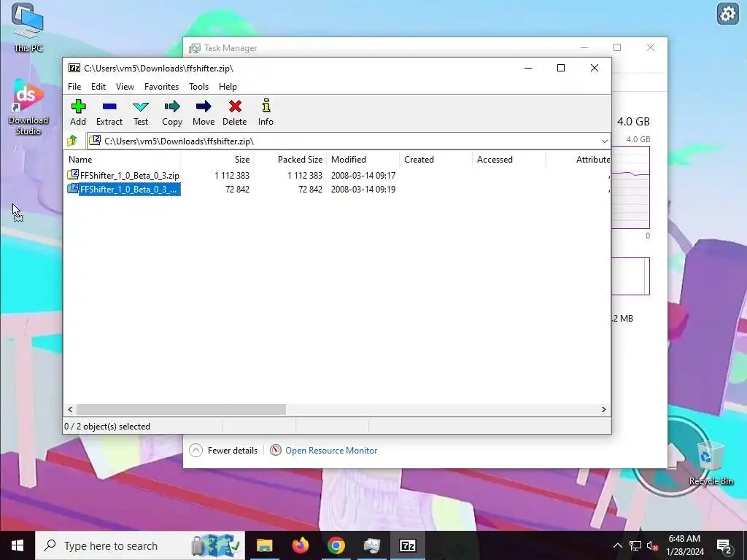
Task: Open File Explorer from the taskbar
Action: (x=264, y=545)
